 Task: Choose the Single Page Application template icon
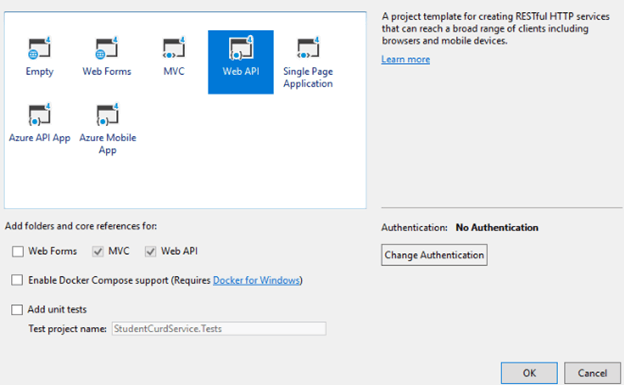click(x=308, y=48)
